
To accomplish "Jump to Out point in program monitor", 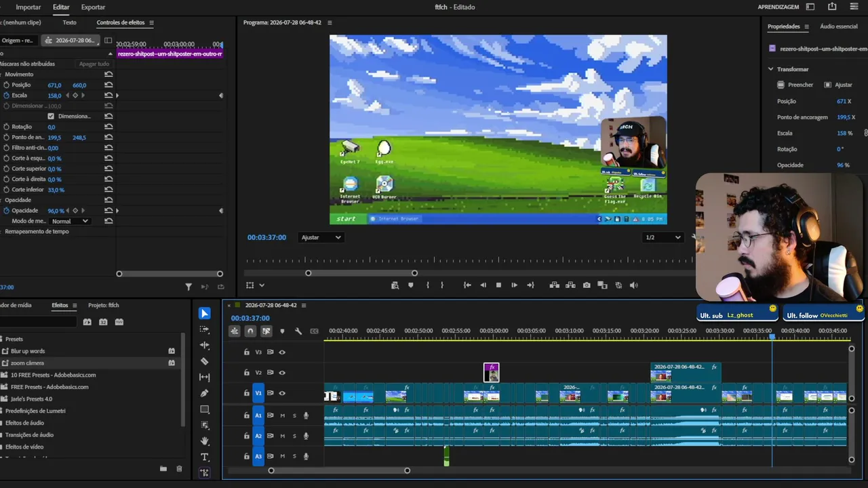I will coord(530,285).
